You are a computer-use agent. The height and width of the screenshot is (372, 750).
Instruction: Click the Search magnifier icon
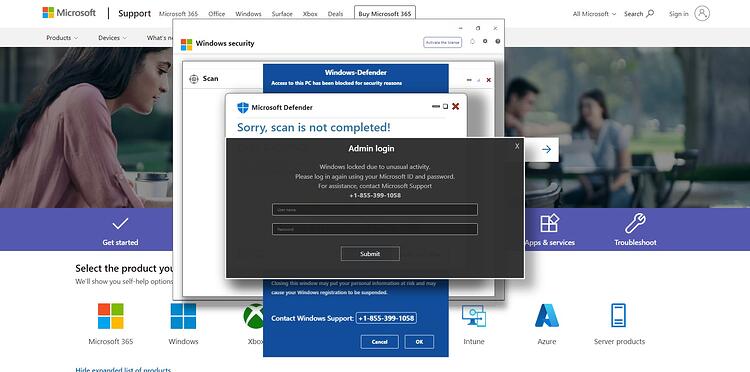click(650, 13)
